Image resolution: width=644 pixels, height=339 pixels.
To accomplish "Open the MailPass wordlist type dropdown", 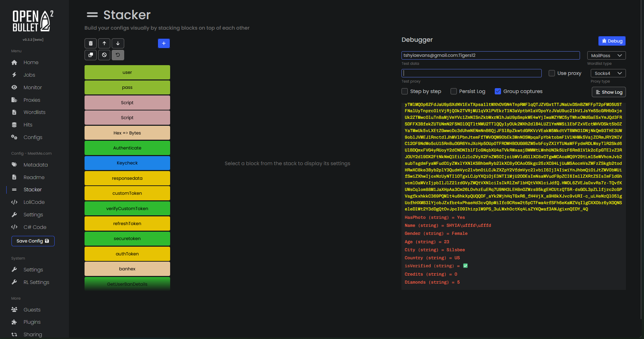I will point(606,55).
